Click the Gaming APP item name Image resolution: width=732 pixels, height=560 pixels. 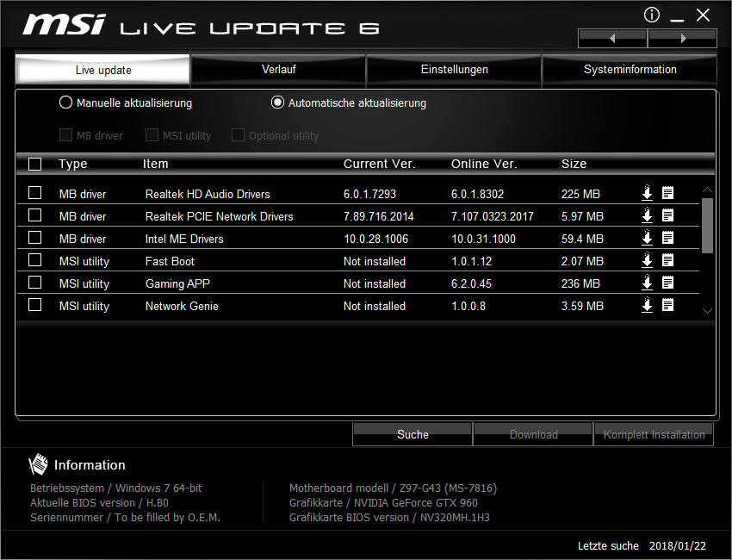tap(178, 283)
